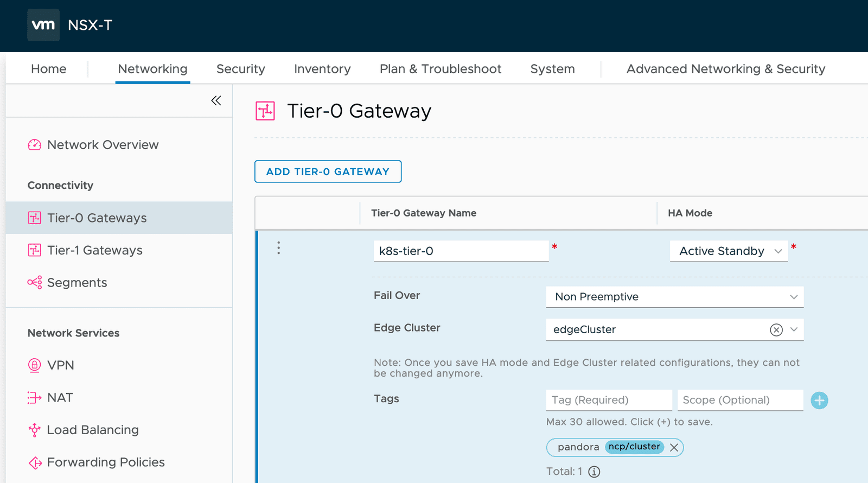The height and width of the screenshot is (483, 868).
Task: Open the Plan & Troubleshoot tab
Action: [x=441, y=69]
